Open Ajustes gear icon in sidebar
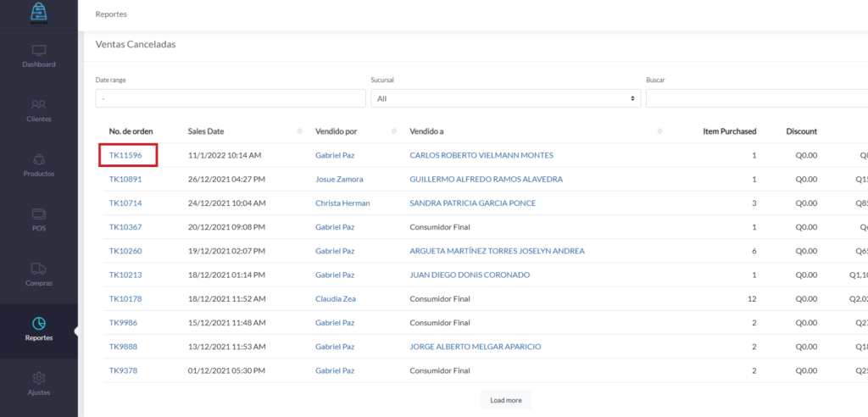Image resolution: width=868 pixels, height=417 pixels. 39,378
